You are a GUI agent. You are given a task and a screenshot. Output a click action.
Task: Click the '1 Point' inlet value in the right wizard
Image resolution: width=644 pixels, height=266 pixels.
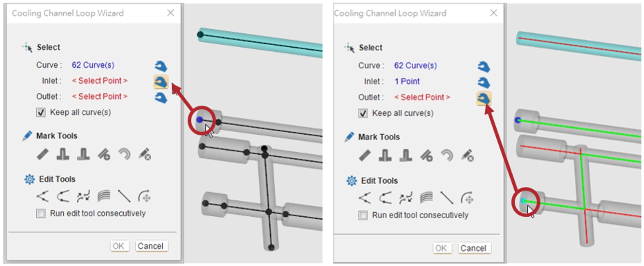pos(407,81)
